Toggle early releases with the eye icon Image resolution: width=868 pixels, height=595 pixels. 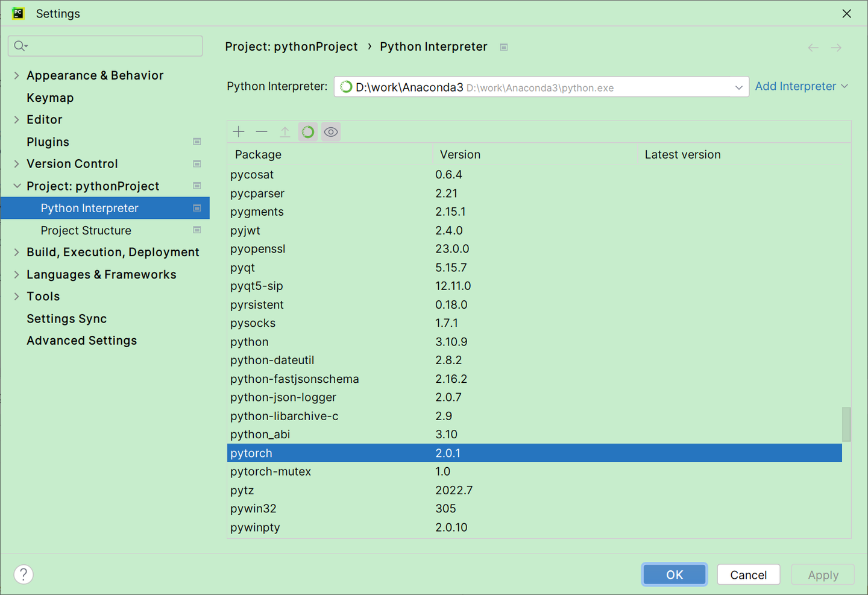click(330, 131)
